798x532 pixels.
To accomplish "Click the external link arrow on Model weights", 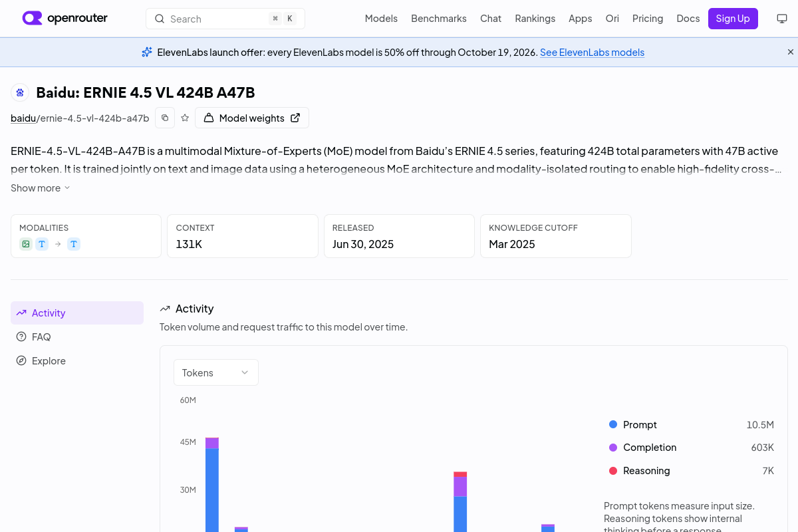I will (295, 118).
